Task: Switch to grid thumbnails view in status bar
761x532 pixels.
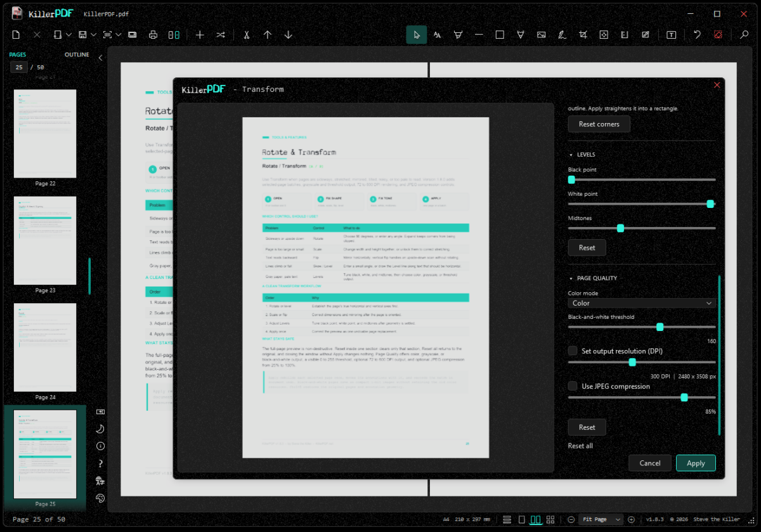Action: [550, 519]
